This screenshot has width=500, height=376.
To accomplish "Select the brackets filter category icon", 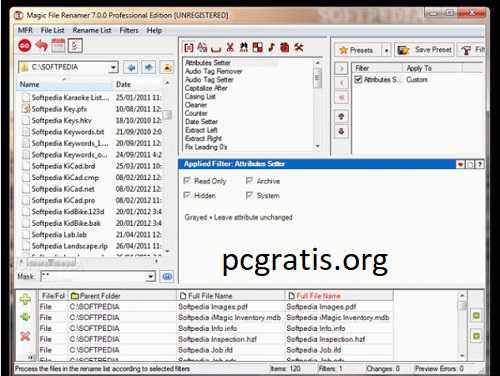I will point(189,48).
